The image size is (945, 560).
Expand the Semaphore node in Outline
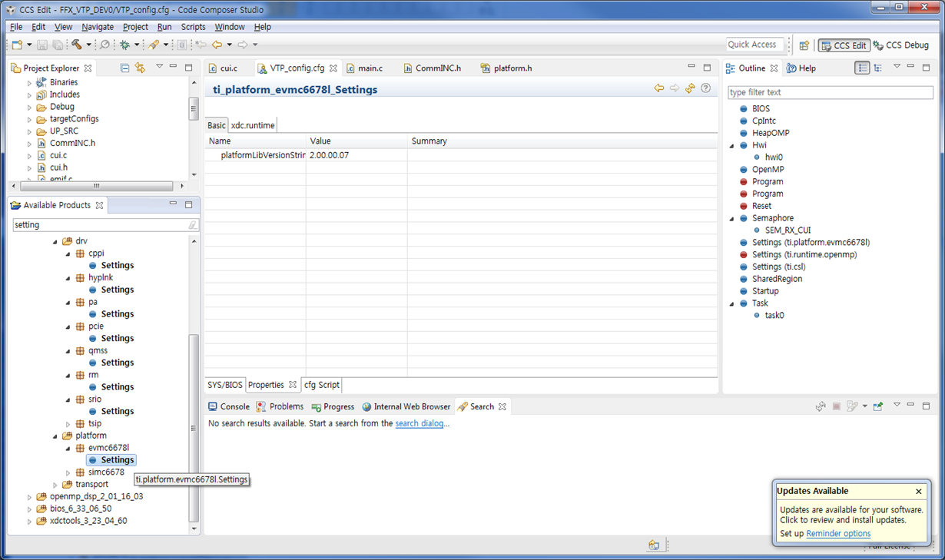click(x=732, y=218)
